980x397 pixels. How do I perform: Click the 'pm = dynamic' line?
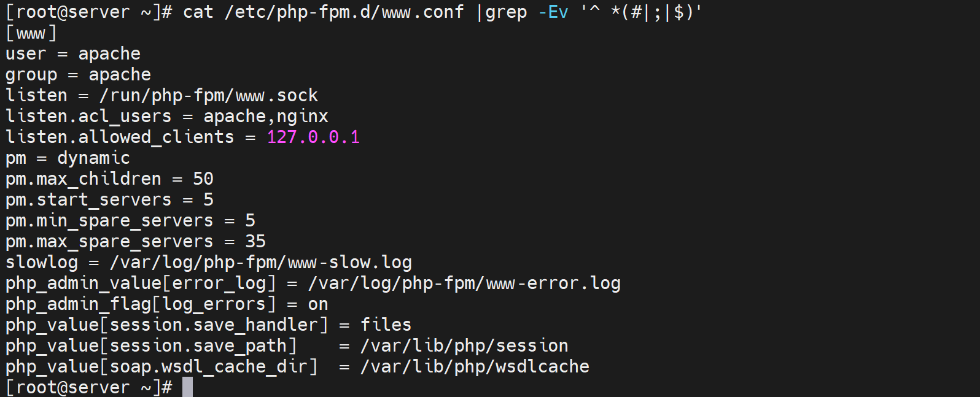(68, 158)
